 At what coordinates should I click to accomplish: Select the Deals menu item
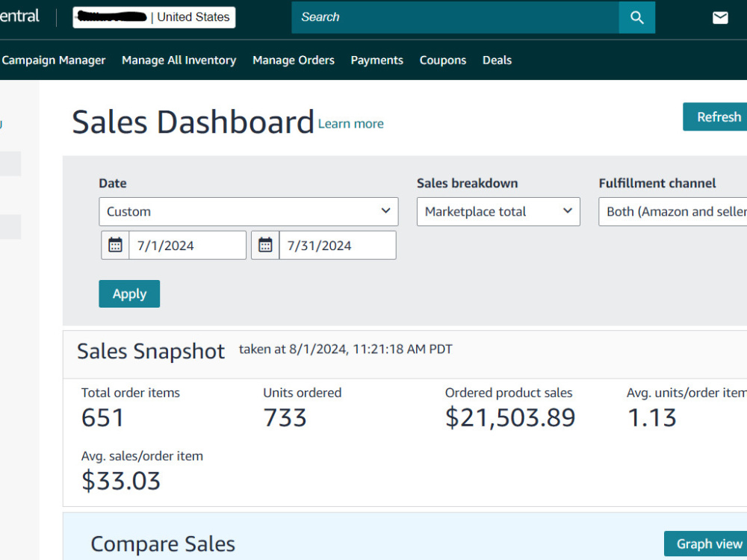[x=497, y=60]
